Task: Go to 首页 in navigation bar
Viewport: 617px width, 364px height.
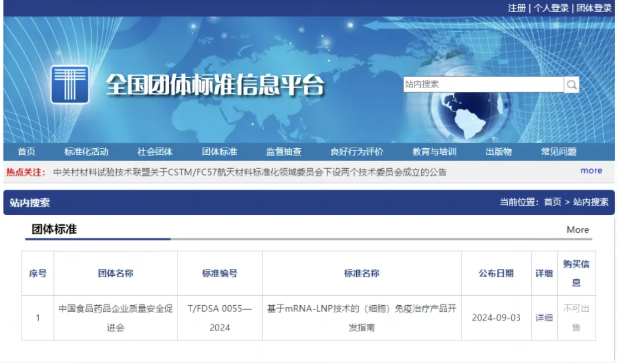Action: 26,152
